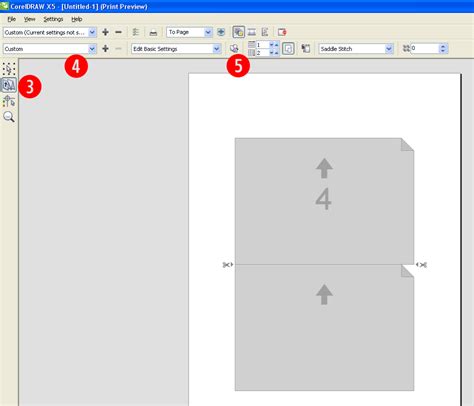Open the print options icon

click(x=136, y=32)
